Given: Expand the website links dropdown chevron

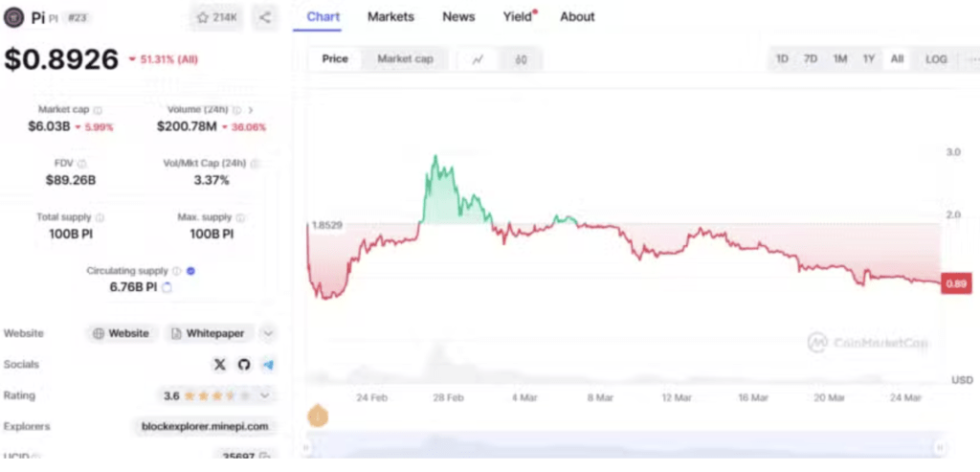Looking at the screenshot, I should (268, 333).
